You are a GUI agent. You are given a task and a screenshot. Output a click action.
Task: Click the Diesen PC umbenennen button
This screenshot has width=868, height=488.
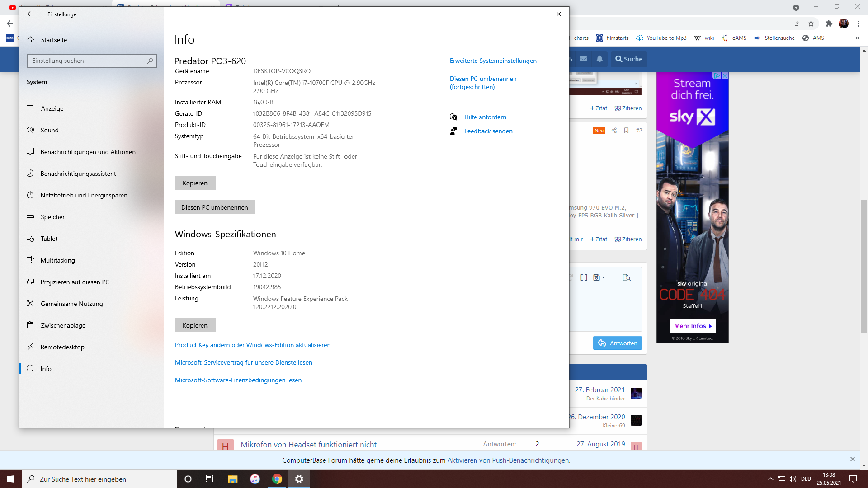point(214,207)
